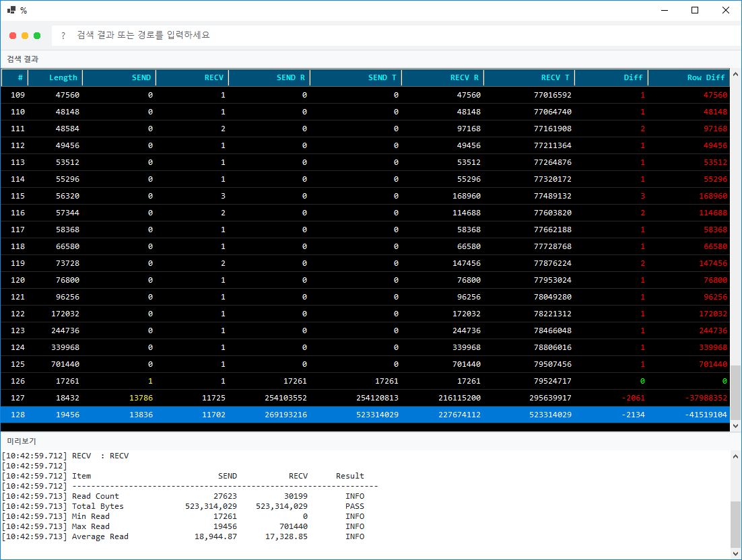
Task: Click down arrow of preview pane scrollbar
Action: point(735,553)
